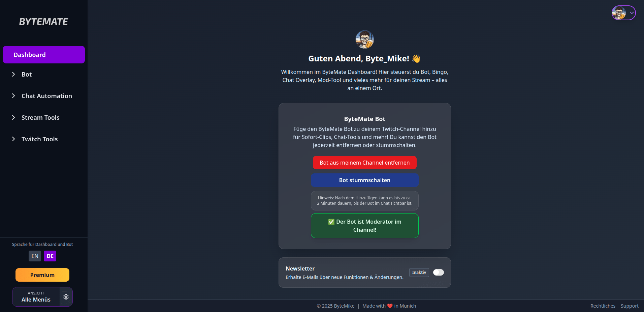Select the Dashboard menu item

pyautogui.click(x=43, y=54)
